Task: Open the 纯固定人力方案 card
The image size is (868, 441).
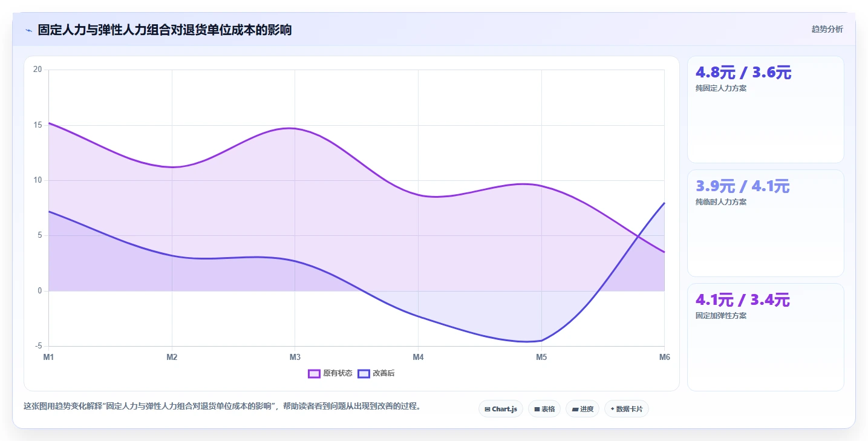Action: tap(766, 109)
